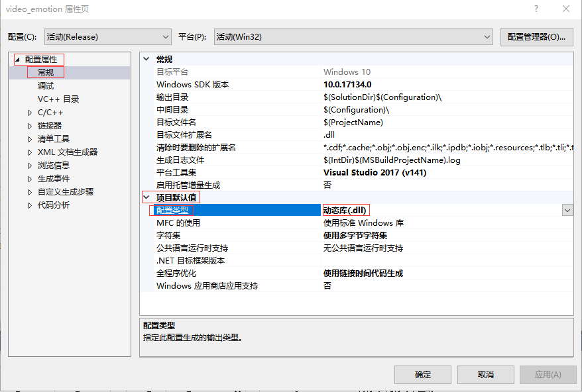Click the 无公共语言运行时支持 value
Image resolution: width=582 pixels, height=392 pixels.
[363, 248]
